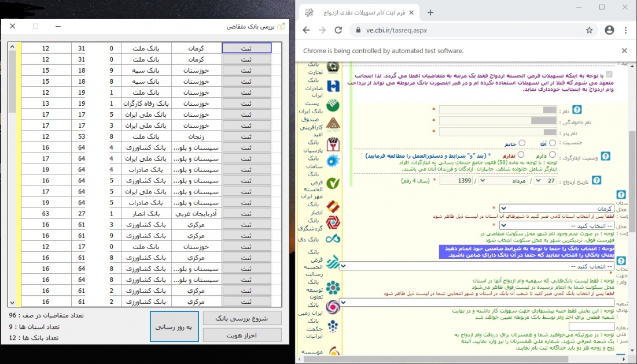This screenshot has height=364, width=637.
Task: Click the spouse national ID input field
Action: click(x=591, y=326)
